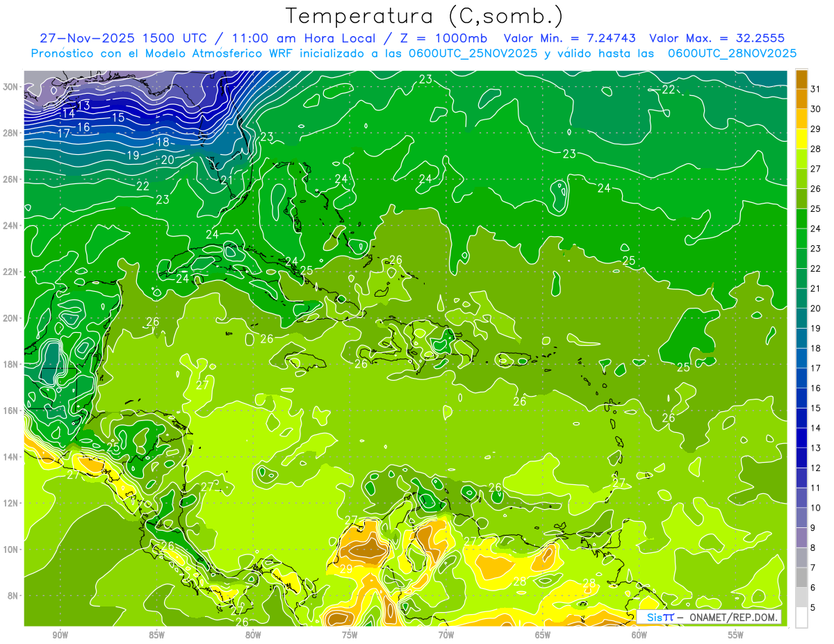This screenshot has height=644, width=834.
Task: Click the "85W" longitude axis label
Action: pyautogui.click(x=156, y=635)
